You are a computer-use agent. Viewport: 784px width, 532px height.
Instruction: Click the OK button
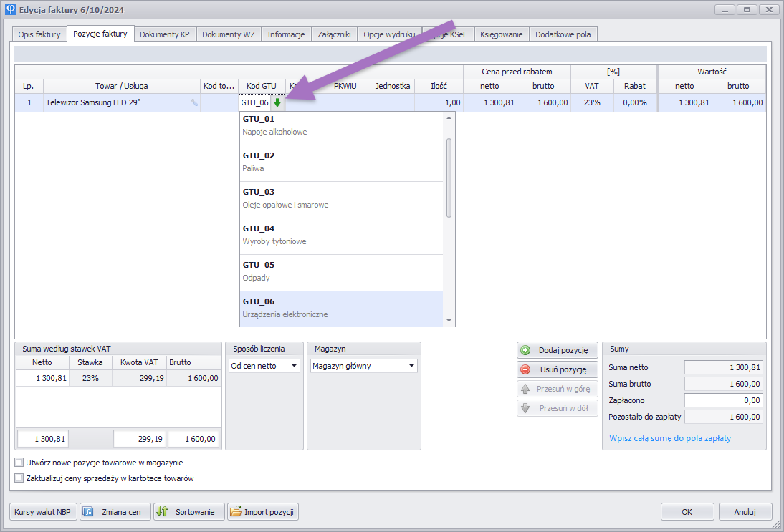point(687,512)
